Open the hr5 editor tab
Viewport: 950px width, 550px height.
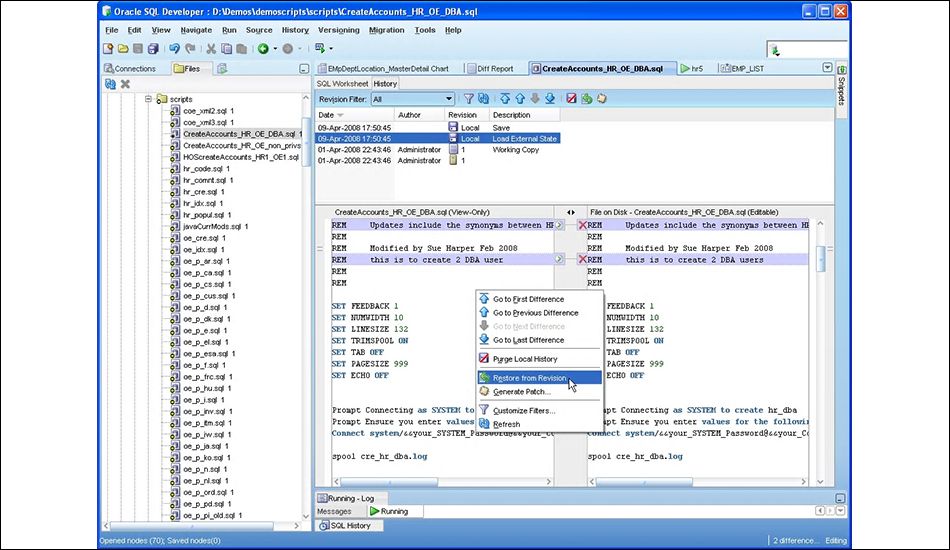point(691,69)
